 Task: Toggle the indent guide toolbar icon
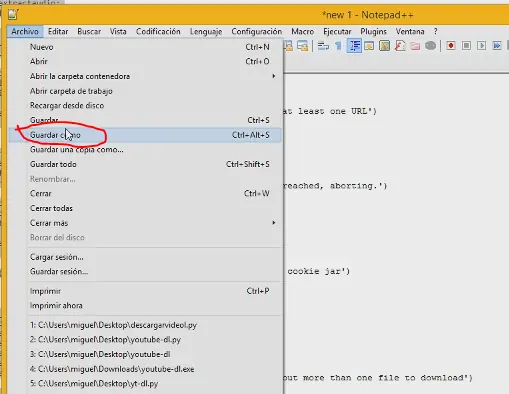click(x=354, y=46)
